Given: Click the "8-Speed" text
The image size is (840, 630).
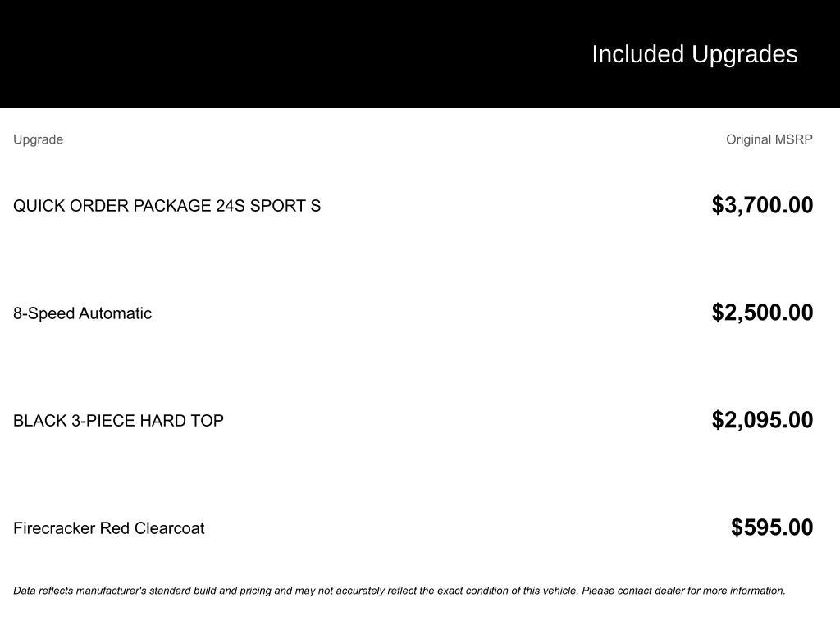Looking at the screenshot, I should coord(43,313).
